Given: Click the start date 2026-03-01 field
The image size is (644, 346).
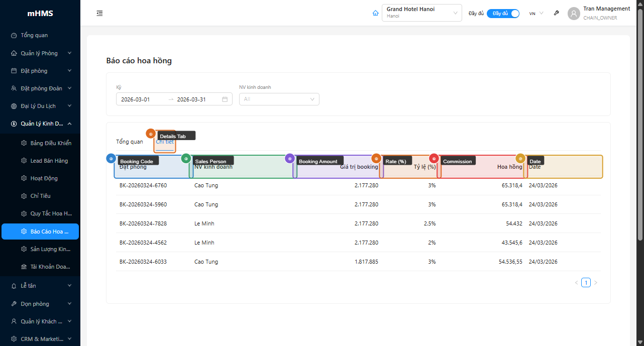Looking at the screenshot, I should tap(141, 99).
